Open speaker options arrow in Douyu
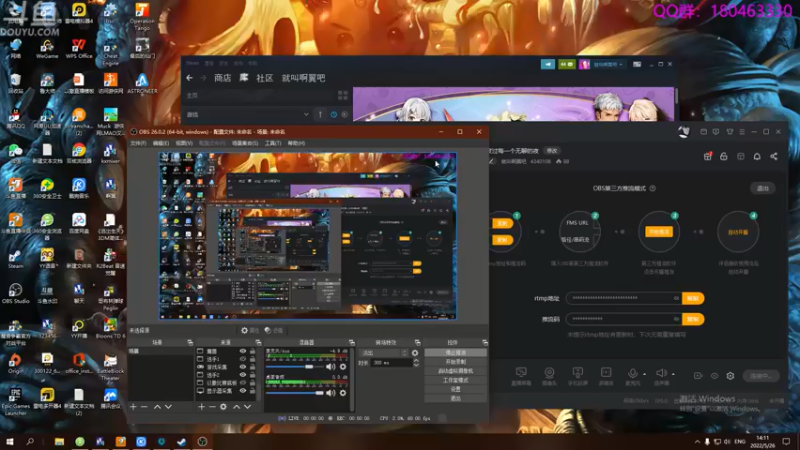800x450 pixels. [673, 374]
